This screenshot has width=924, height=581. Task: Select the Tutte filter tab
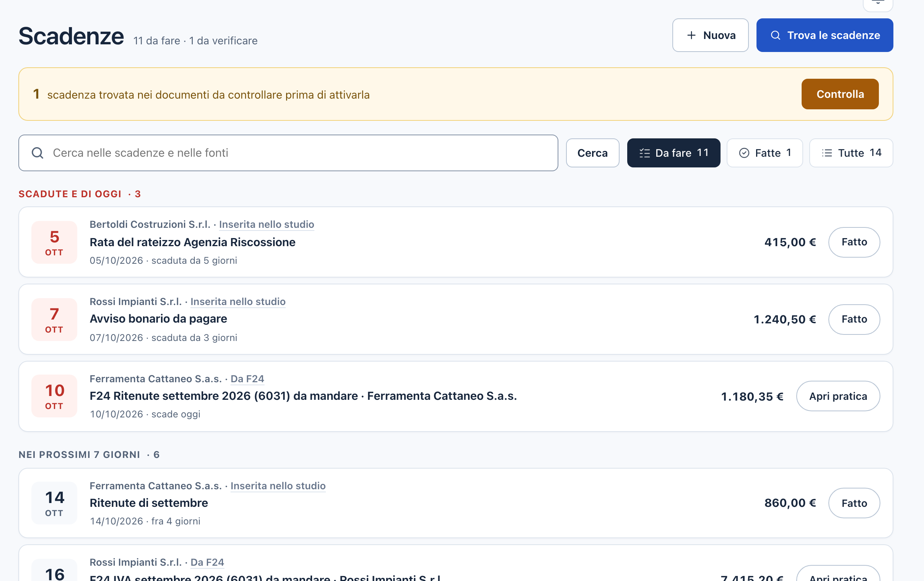(x=851, y=153)
